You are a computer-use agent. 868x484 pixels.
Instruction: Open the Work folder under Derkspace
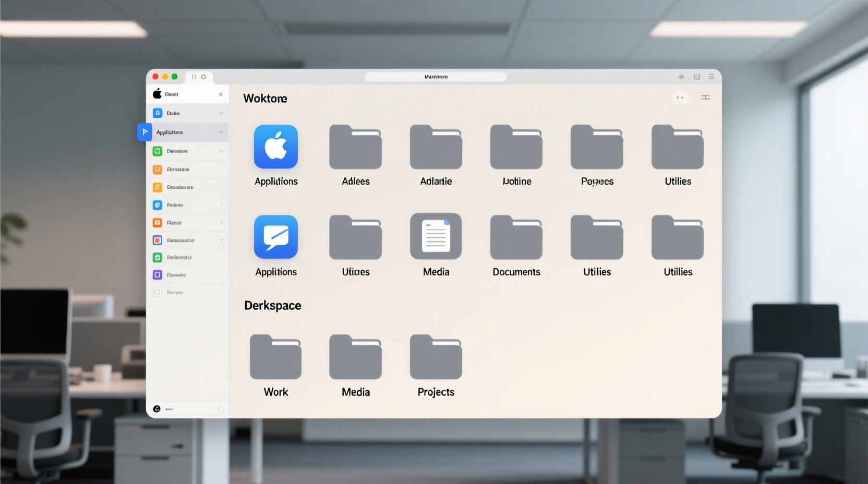275,357
